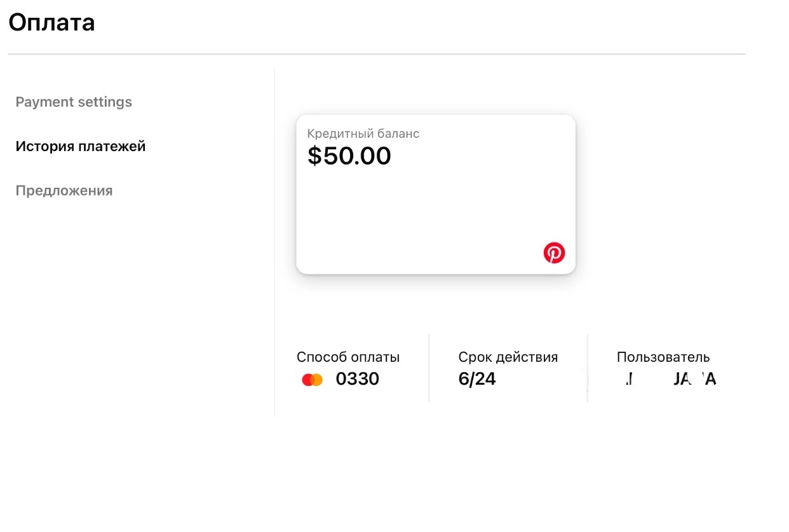Click the blank area right of $50.00
Image resolution: width=789 pixels, height=532 pixels.
[483, 156]
